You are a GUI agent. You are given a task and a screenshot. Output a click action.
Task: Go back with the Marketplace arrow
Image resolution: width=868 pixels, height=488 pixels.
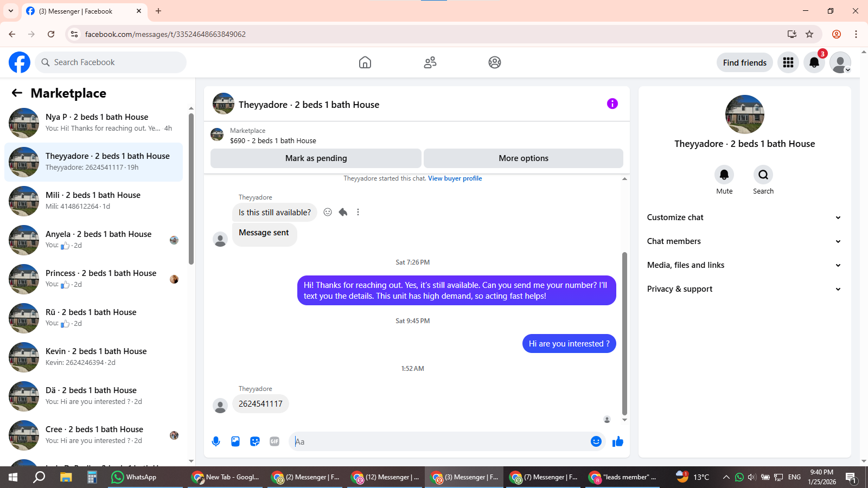[x=17, y=93]
